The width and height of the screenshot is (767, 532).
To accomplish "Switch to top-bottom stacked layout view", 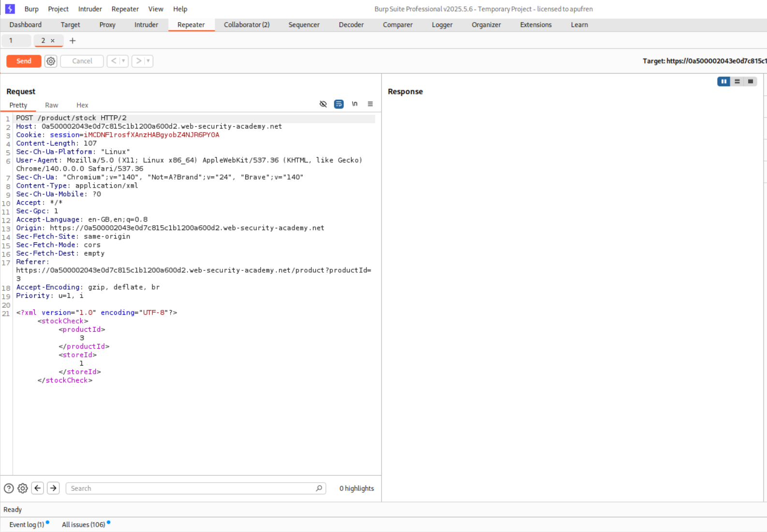I will coord(737,81).
